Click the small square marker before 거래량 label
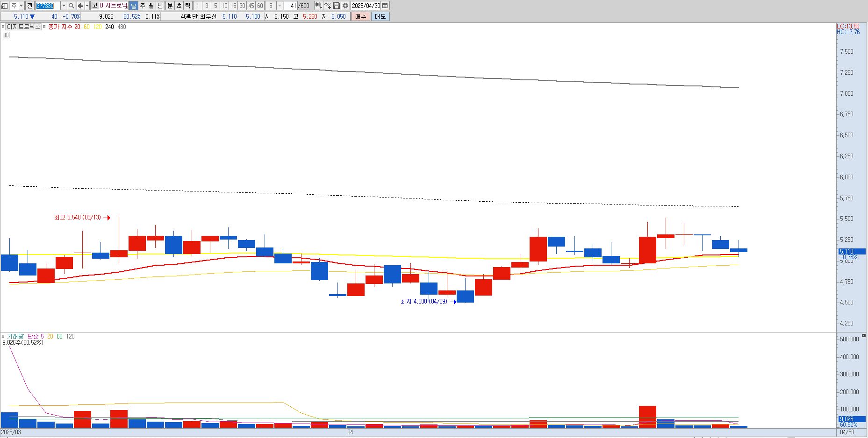The width and height of the screenshot is (868, 438). click(x=3, y=336)
